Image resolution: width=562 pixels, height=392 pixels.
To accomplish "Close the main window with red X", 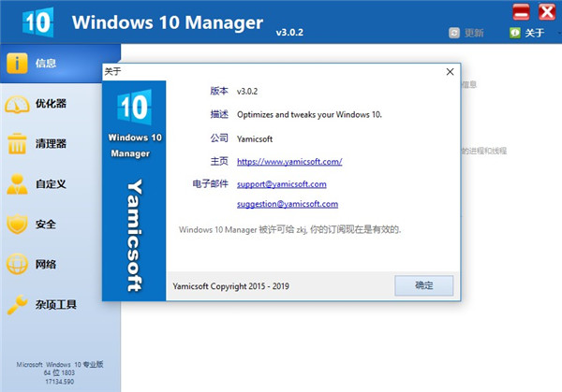I will pos(547,12).
